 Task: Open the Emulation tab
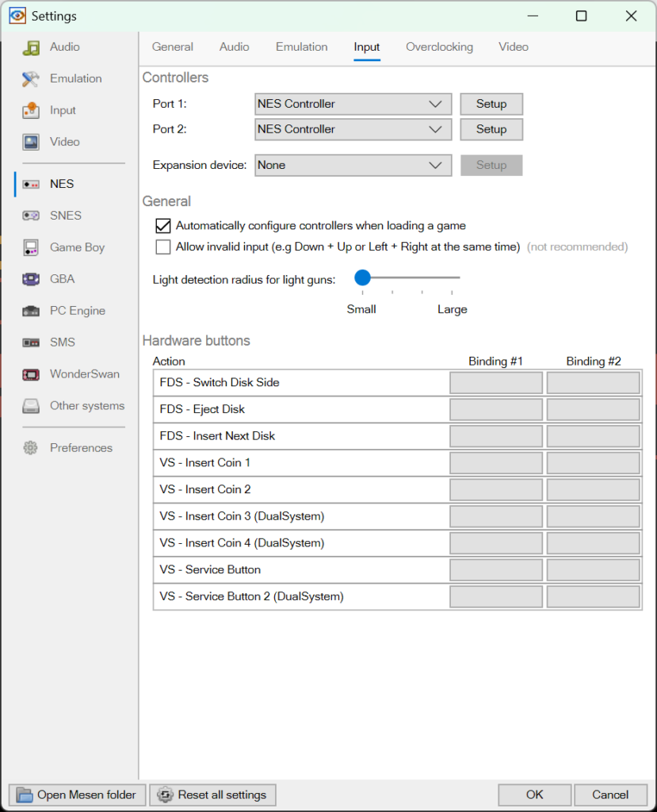(x=301, y=47)
